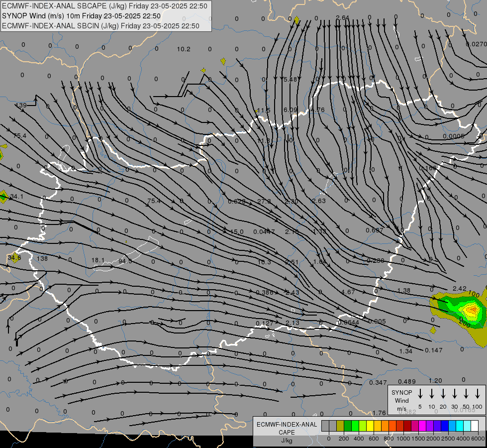Click the wind legend arrow above 100
The image size is (487, 448).
pyautogui.click(x=478, y=394)
